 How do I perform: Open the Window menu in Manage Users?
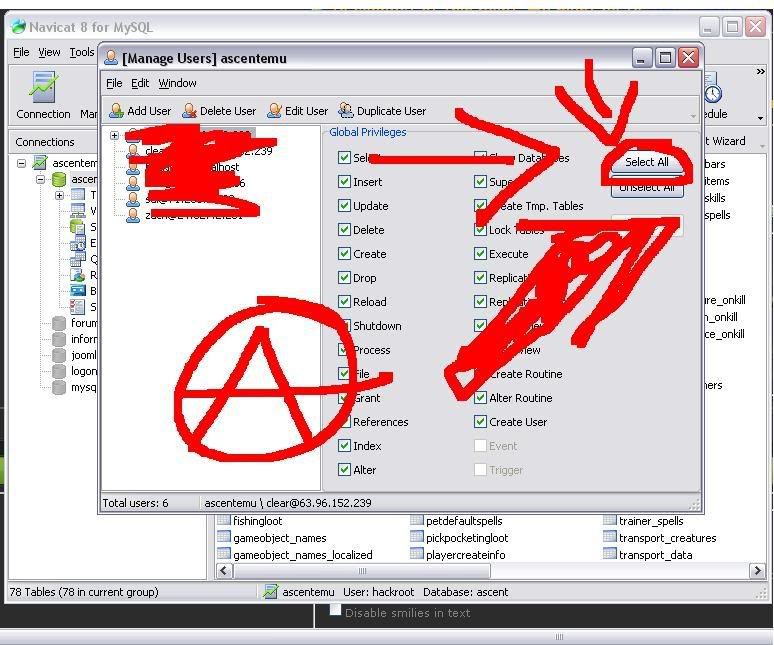coord(177,83)
